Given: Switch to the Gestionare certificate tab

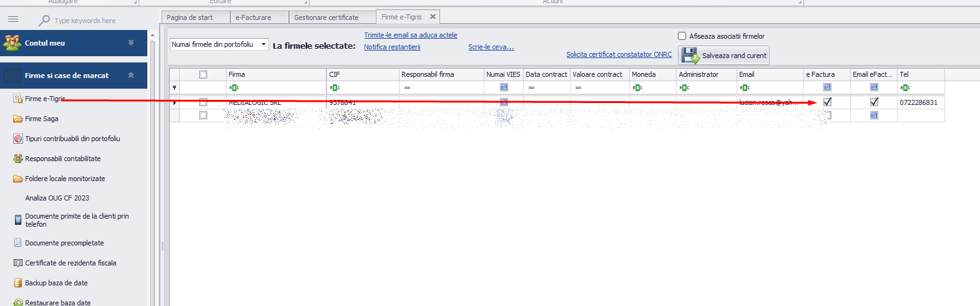Looking at the screenshot, I should 333,17.
